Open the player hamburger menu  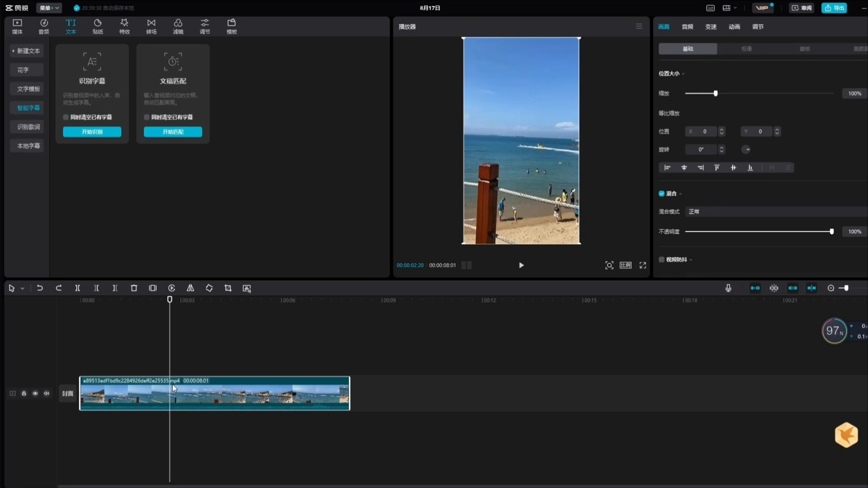[x=639, y=26]
